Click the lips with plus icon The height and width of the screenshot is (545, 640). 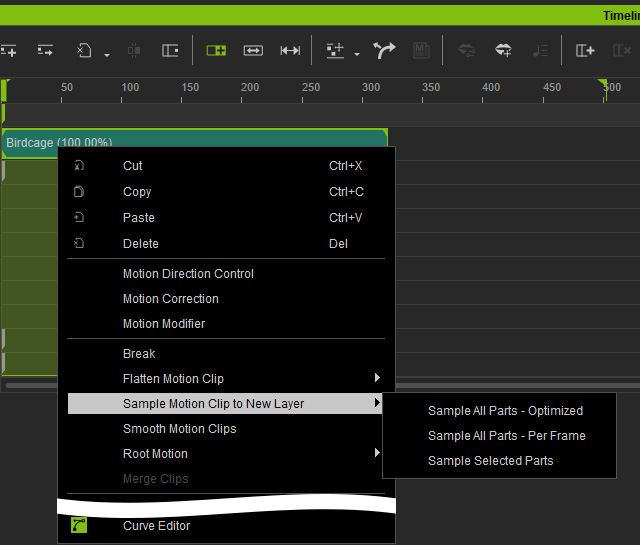tap(503, 51)
